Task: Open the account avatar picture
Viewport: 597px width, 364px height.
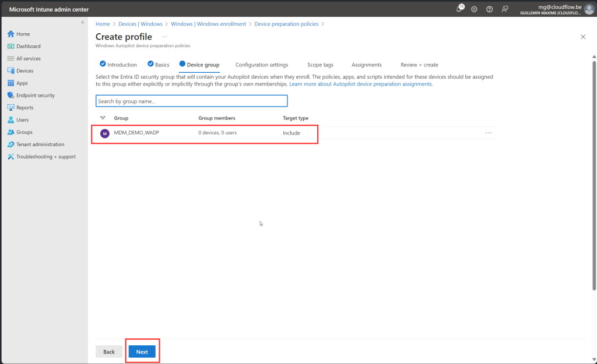Action: [x=589, y=9]
